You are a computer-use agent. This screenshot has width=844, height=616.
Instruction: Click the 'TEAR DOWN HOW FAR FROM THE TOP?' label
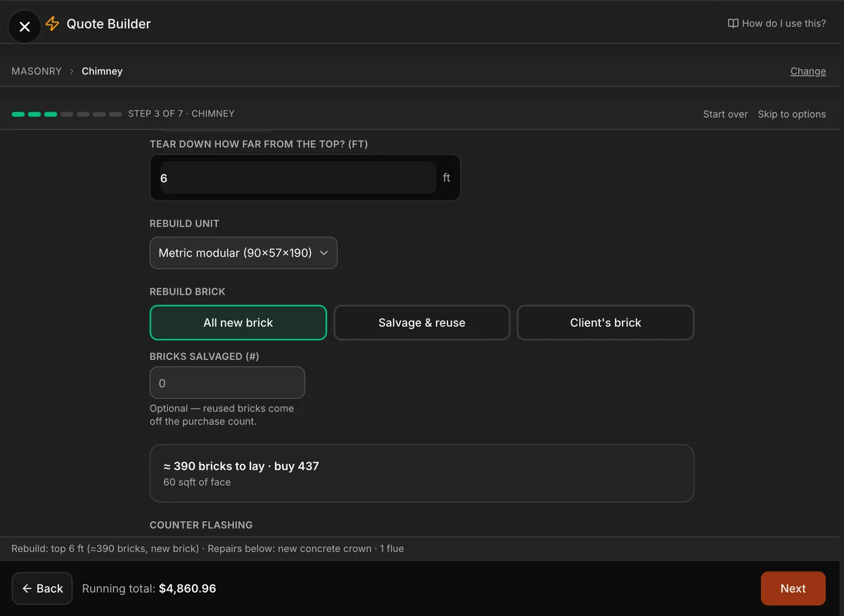[x=259, y=144]
